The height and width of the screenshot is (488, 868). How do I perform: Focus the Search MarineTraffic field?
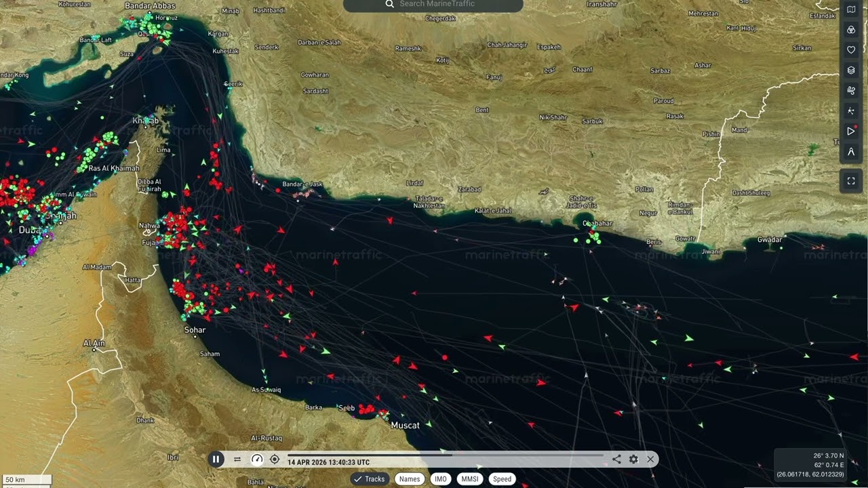coord(433,5)
